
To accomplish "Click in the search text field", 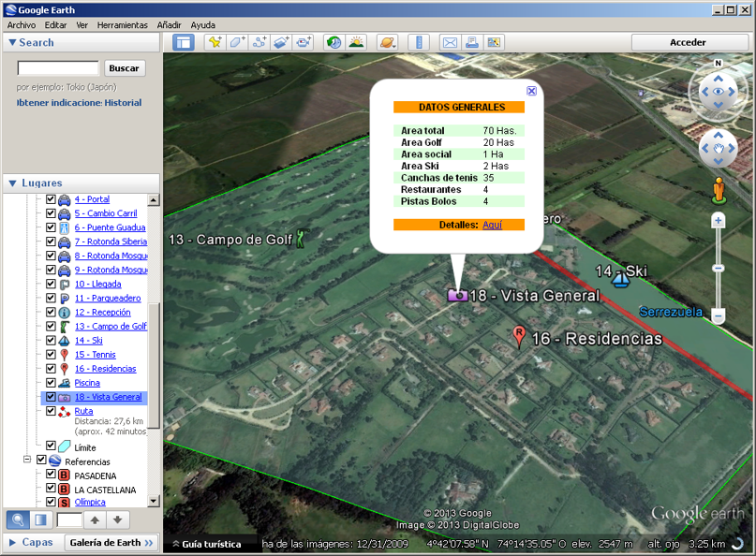I will pos(58,68).
